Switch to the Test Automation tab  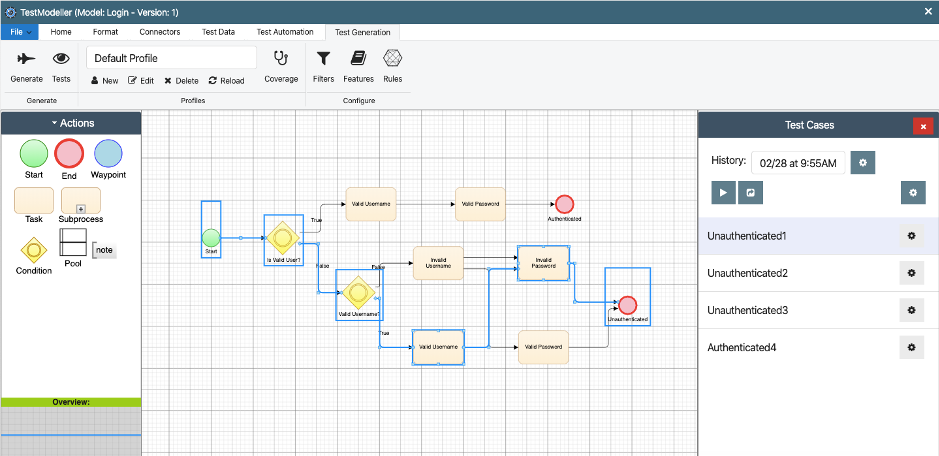(x=285, y=32)
